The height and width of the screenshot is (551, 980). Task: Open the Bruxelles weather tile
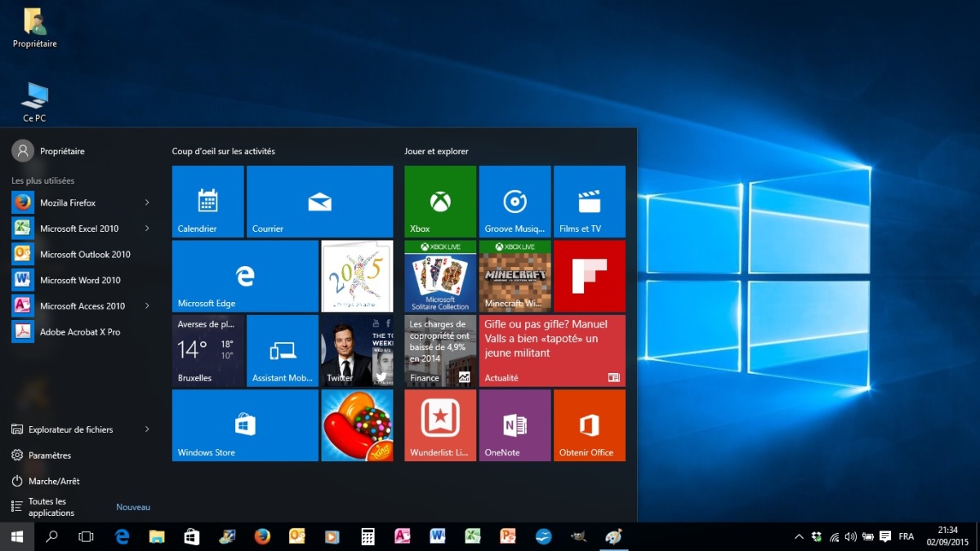point(207,351)
